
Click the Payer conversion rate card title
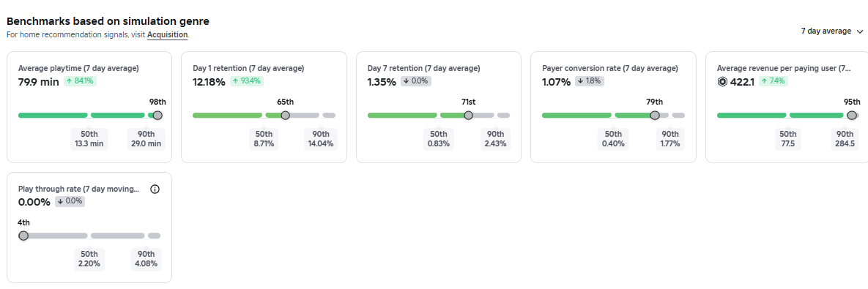pyautogui.click(x=610, y=69)
